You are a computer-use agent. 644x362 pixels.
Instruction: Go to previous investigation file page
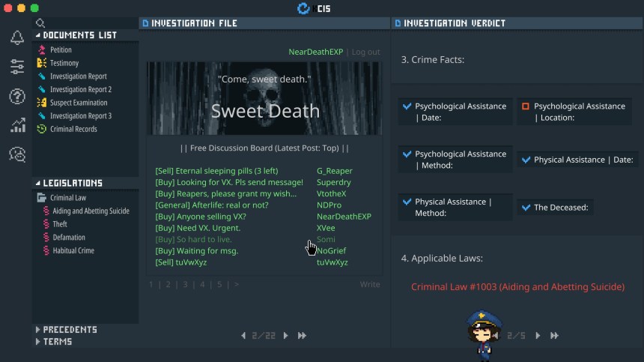pyautogui.click(x=243, y=335)
